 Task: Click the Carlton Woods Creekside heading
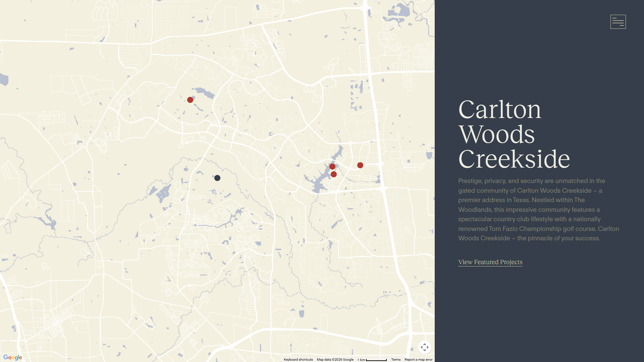tap(514, 134)
